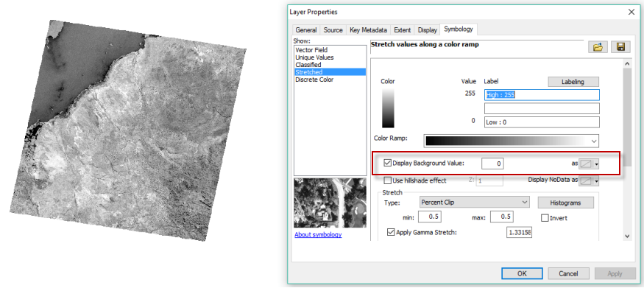Click the min percent clip field
Screen dimensions: 644x288
coord(430,217)
